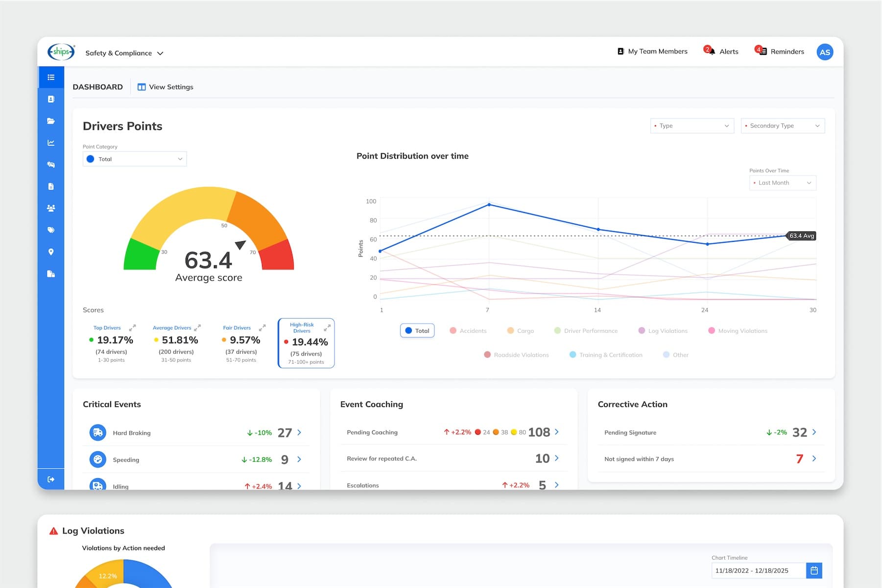The height and width of the screenshot is (588, 882).
Task: Open the folder sidebar icon
Action: click(x=51, y=121)
